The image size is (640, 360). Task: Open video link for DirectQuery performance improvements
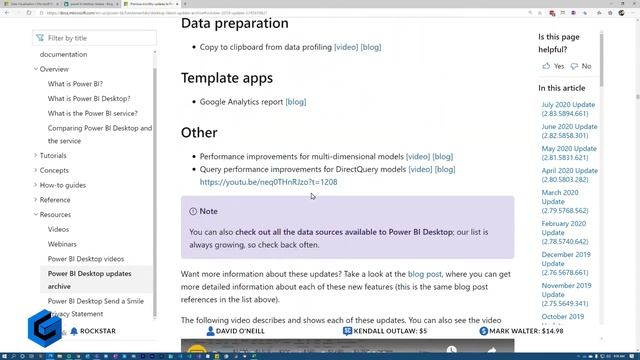(420, 169)
